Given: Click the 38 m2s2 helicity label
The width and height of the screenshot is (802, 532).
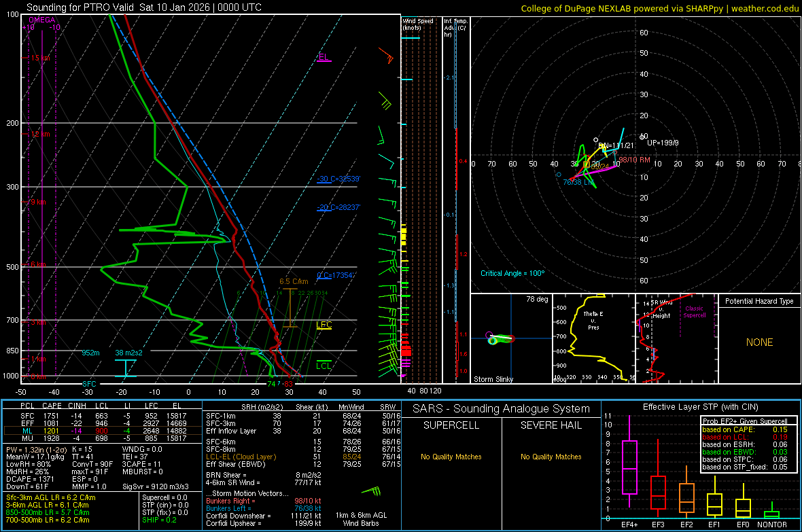Looking at the screenshot, I should [x=129, y=353].
